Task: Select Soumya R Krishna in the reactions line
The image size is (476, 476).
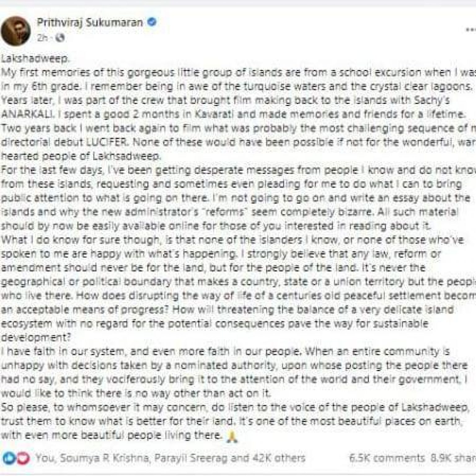Action: point(101,458)
